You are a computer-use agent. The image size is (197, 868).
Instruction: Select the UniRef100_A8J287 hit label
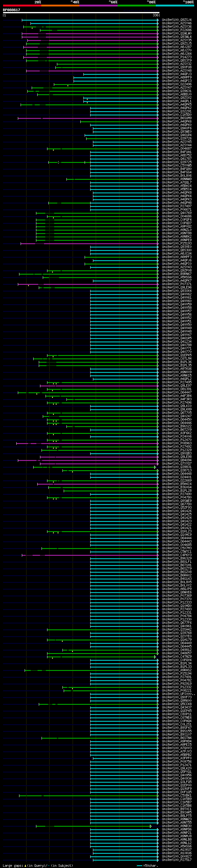click(x=177, y=47)
